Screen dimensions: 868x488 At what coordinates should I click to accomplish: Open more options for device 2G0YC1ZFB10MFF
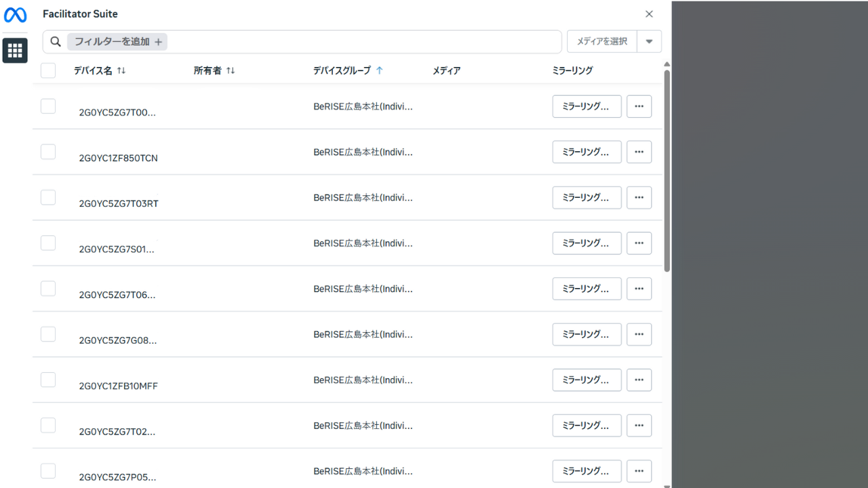coord(639,380)
